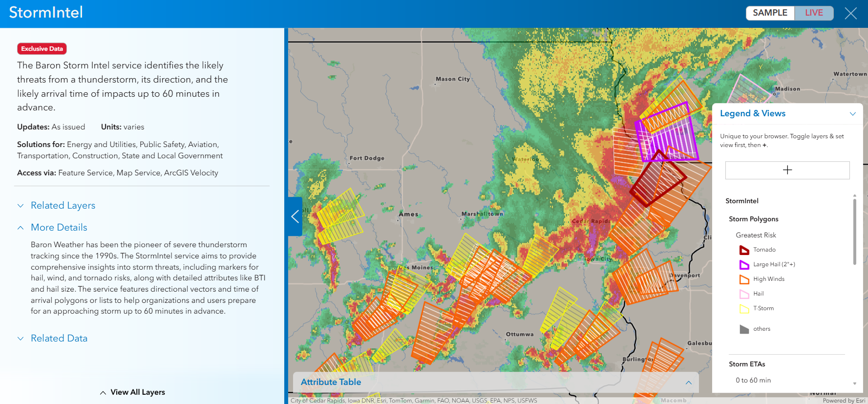Close the StormIntel panel with X
Image resolution: width=868 pixels, height=404 pixels.
pyautogui.click(x=850, y=13)
